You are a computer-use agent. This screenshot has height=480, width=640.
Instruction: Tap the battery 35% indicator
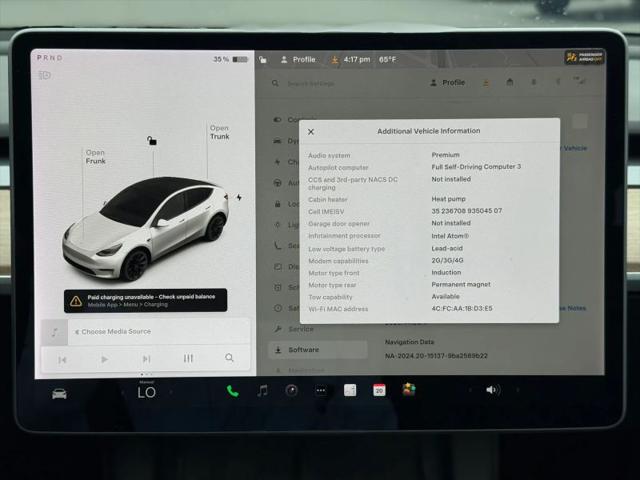pos(230,60)
